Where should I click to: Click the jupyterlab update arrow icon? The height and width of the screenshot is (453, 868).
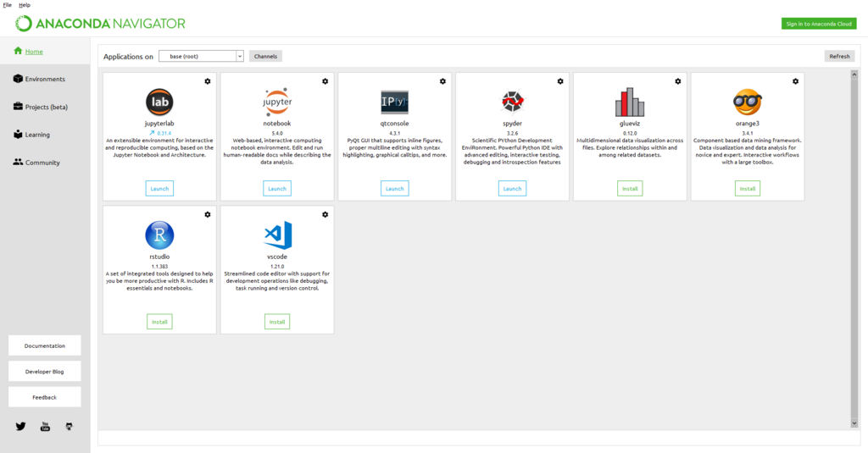click(x=152, y=133)
